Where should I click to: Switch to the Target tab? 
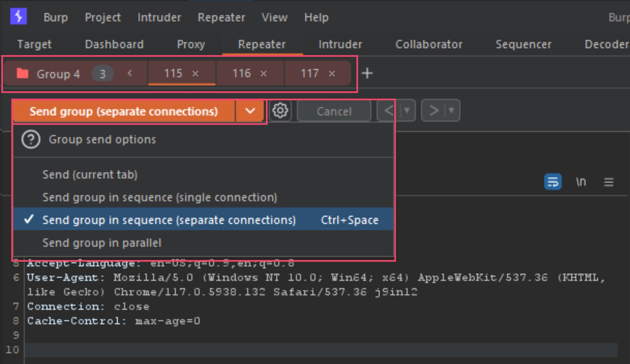34,45
